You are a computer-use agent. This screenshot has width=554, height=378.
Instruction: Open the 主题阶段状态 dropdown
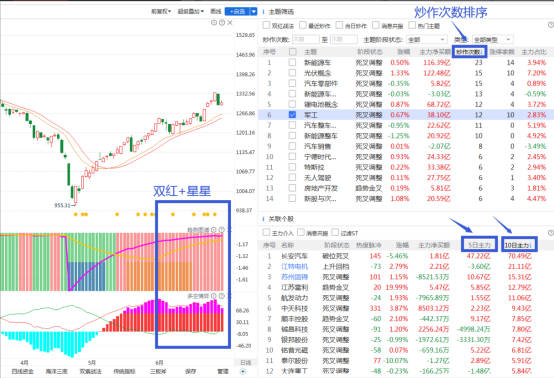point(426,40)
